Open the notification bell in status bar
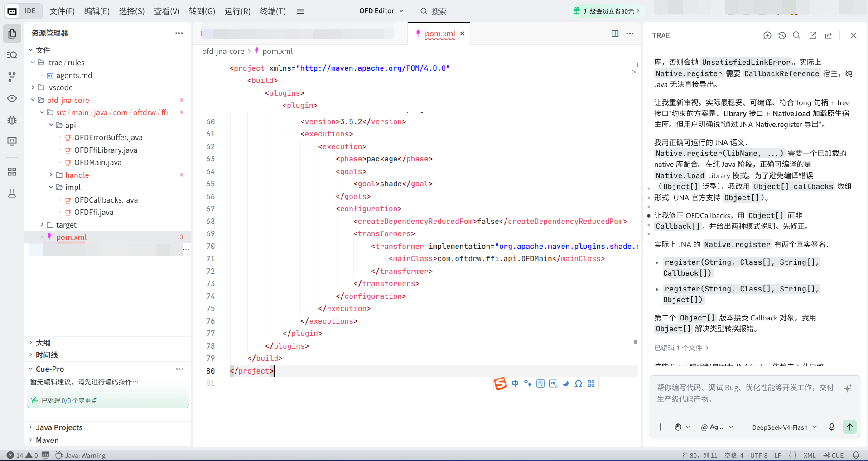 [x=856, y=456]
